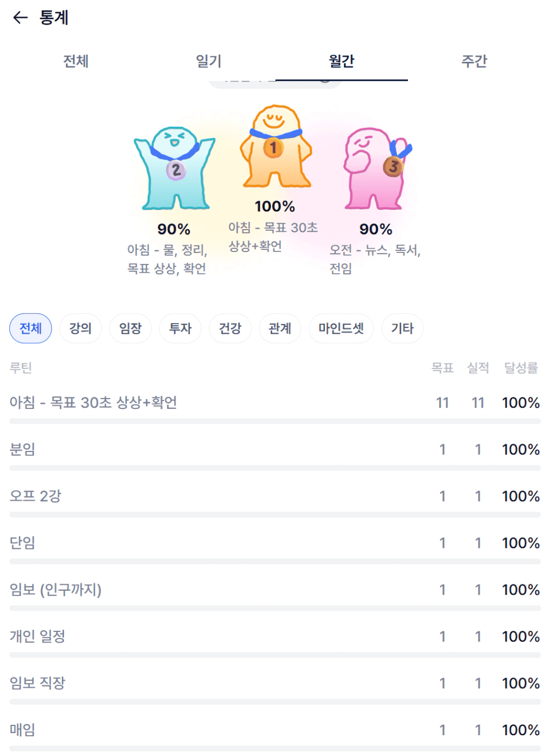This screenshot has height=756, width=554.
Task: Open the 주간 tab
Action: [x=474, y=61]
